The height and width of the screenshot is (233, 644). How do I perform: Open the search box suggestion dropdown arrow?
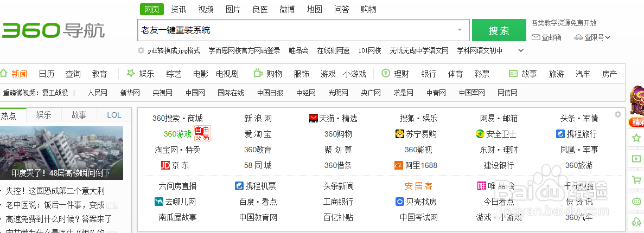[460, 30]
